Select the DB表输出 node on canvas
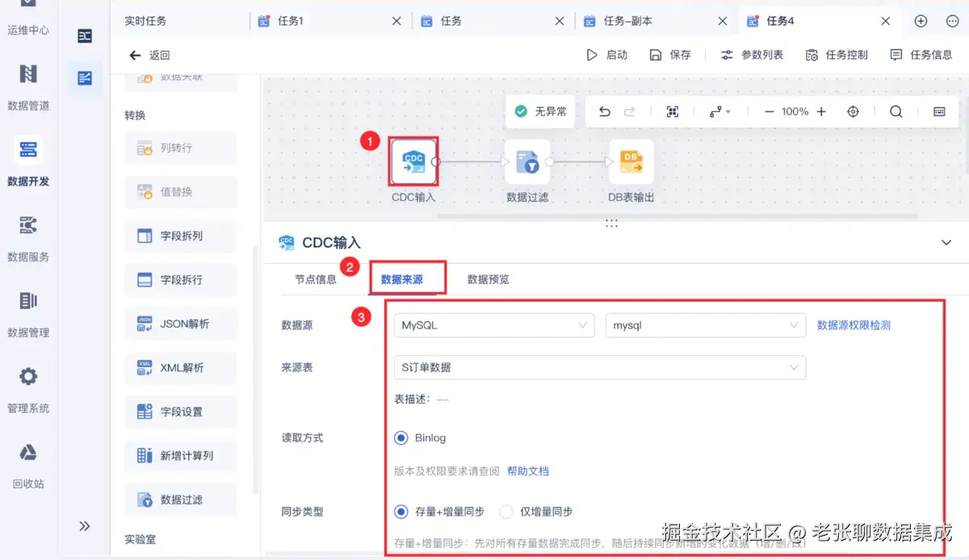Viewport: 969px width, 560px height. [631, 162]
